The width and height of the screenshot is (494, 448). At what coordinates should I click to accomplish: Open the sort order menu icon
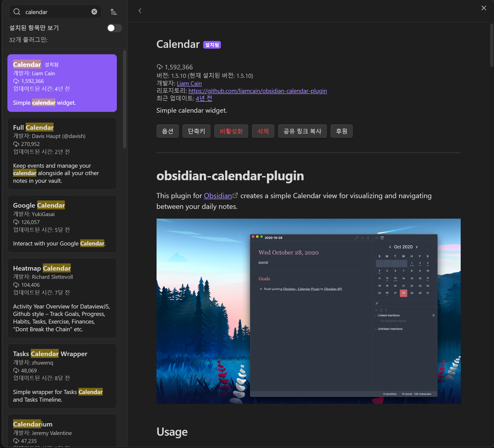click(114, 12)
